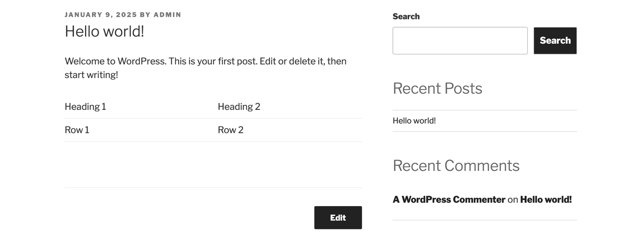
Task: Click the Recent Comments widget heading
Action: (x=456, y=165)
